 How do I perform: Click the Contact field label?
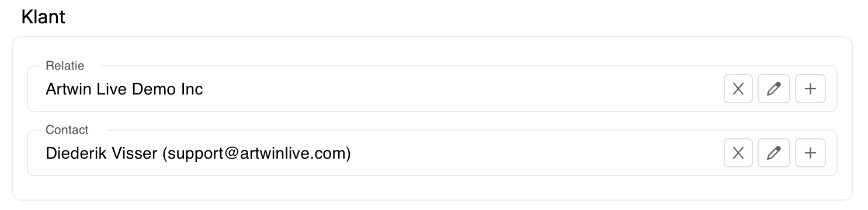[x=67, y=129]
